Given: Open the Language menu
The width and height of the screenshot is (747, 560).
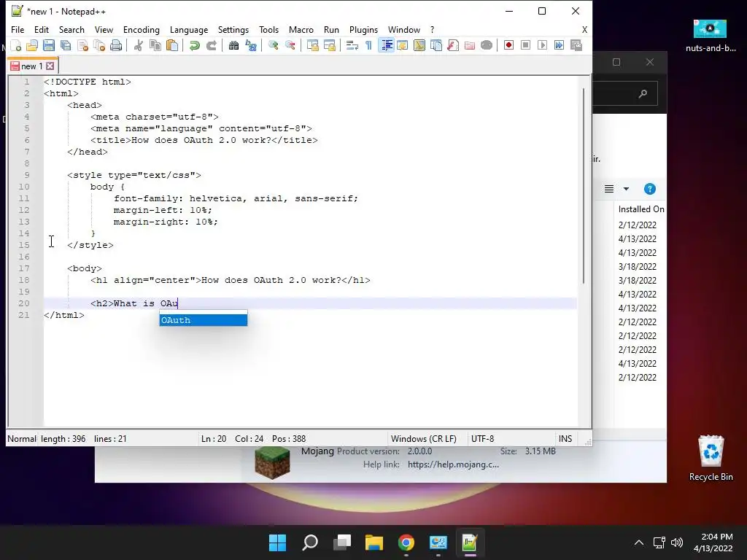Looking at the screenshot, I should click(x=189, y=29).
